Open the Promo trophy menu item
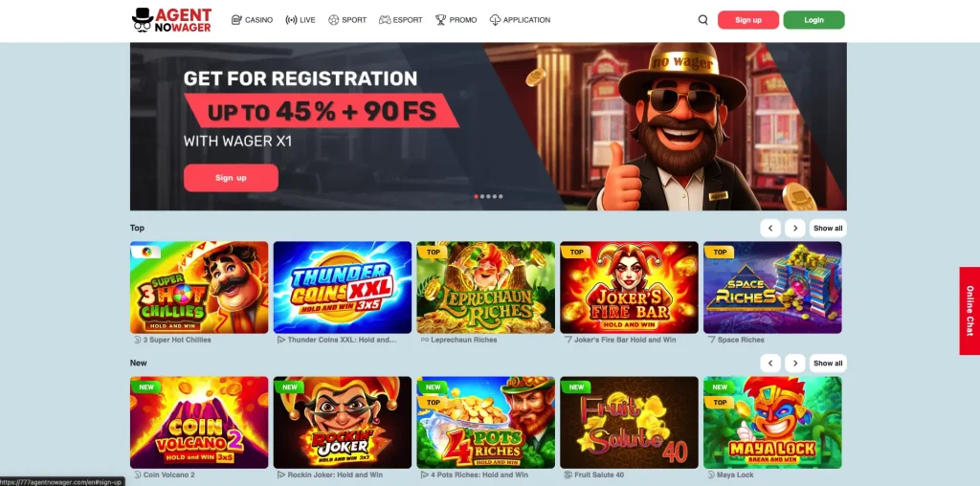This screenshot has height=486, width=980. (457, 20)
